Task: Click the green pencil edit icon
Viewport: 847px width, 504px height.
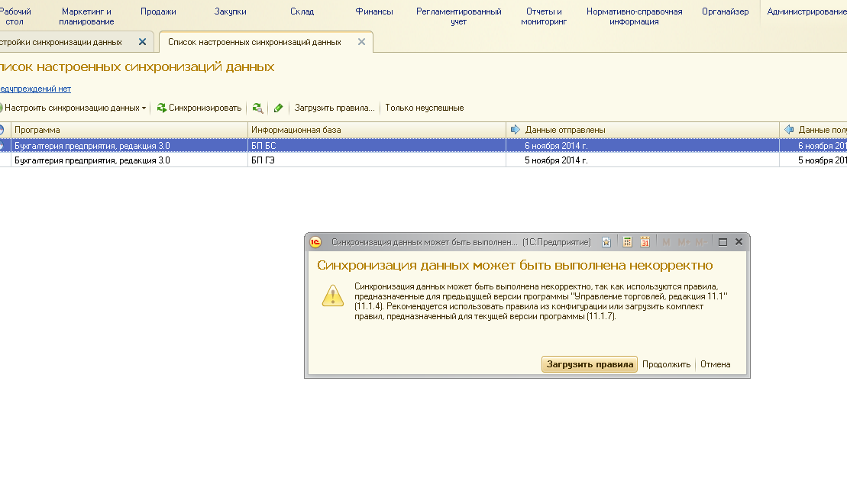Action: coord(278,108)
